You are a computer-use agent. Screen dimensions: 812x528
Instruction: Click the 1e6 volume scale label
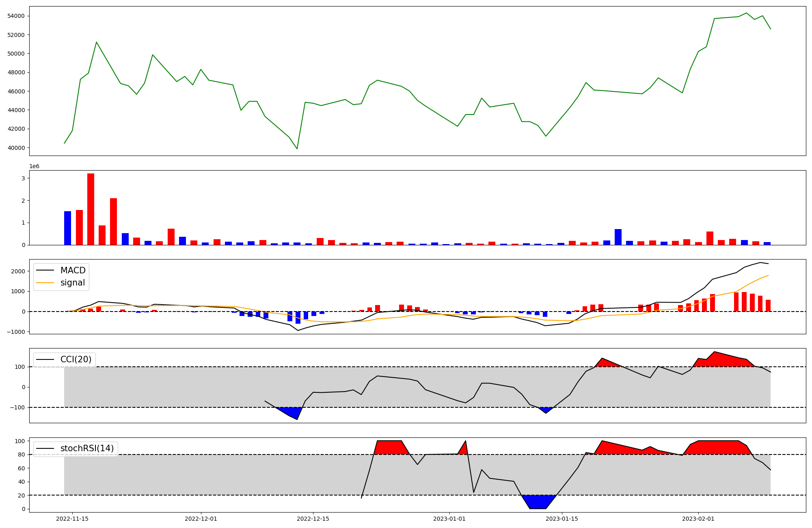[x=34, y=167]
